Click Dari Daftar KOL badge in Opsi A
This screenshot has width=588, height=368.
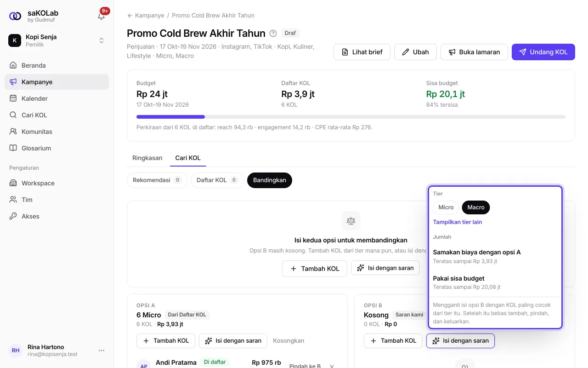tap(187, 315)
